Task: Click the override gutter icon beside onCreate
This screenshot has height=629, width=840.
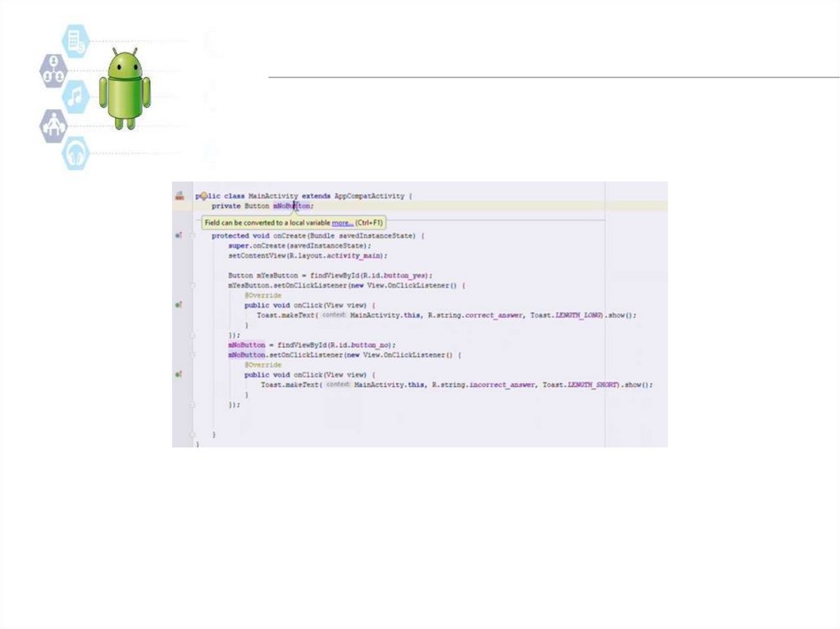Action: click(x=178, y=235)
